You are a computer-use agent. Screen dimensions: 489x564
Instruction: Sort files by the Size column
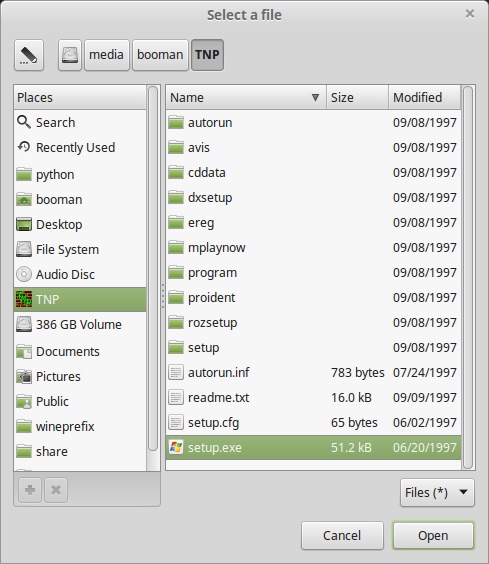click(x=357, y=97)
